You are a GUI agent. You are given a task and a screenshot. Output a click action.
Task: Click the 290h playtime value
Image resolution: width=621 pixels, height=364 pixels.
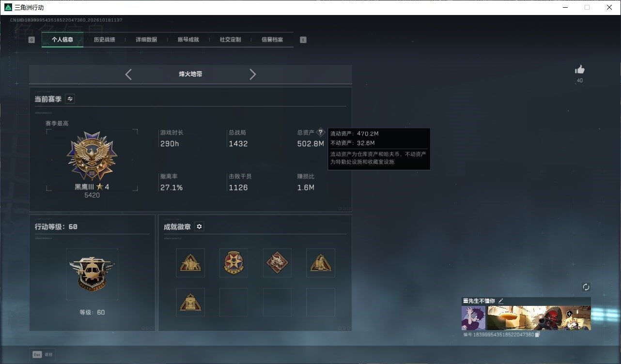click(170, 144)
